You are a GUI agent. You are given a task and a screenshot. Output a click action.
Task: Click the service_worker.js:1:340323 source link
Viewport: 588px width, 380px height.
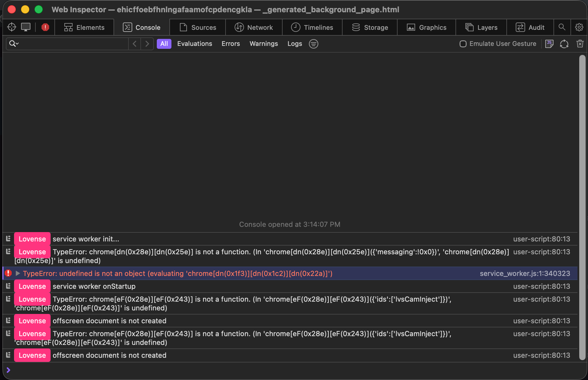click(525, 274)
